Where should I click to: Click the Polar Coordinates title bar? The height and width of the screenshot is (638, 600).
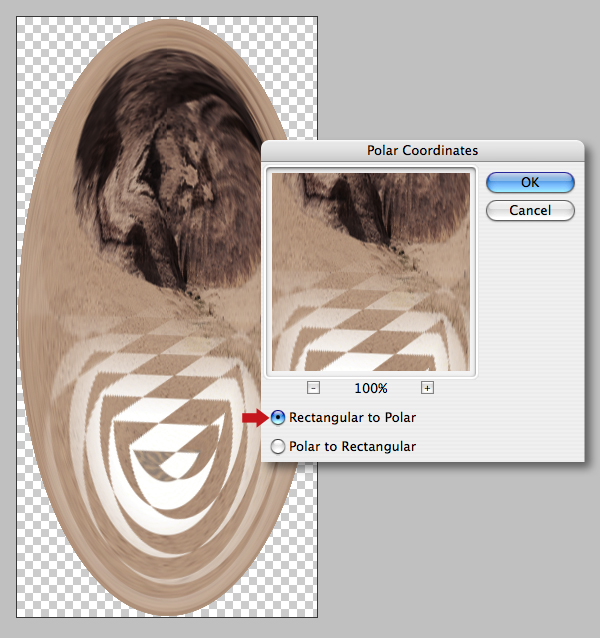[x=423, y=151]
